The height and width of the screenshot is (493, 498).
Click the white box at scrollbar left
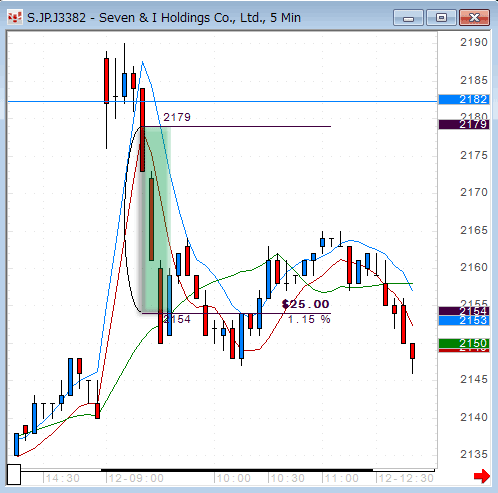tap(14, 475)
